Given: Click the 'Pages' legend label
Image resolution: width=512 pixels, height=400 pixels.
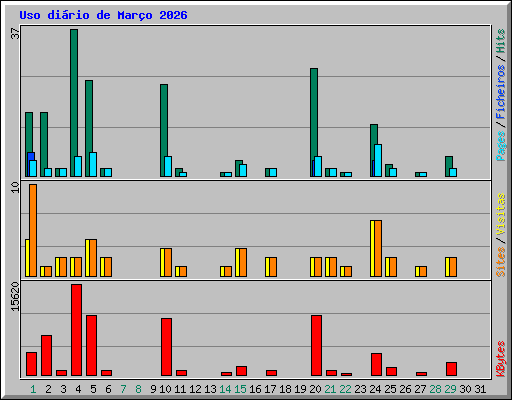Looking at the screenshot, I should click(500, 146).
